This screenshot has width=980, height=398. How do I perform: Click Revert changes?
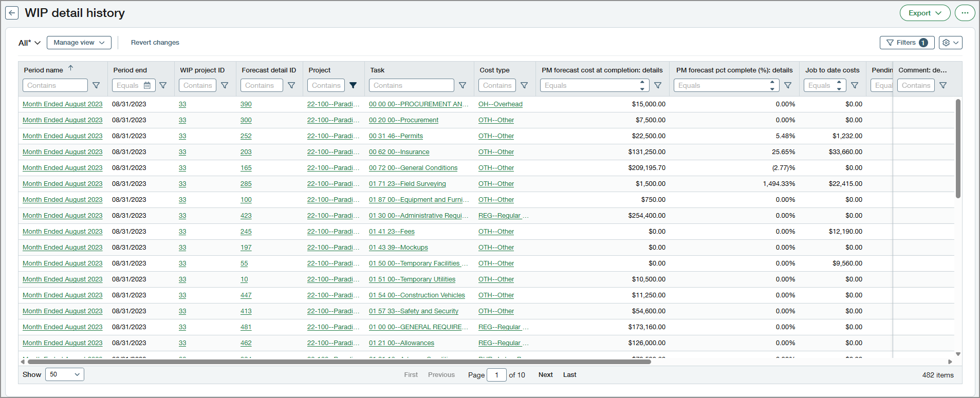pos(155,43)
